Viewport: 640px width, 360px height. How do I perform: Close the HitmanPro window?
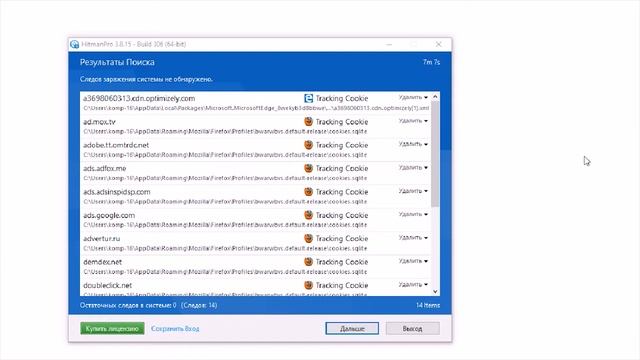coord(438,44)
